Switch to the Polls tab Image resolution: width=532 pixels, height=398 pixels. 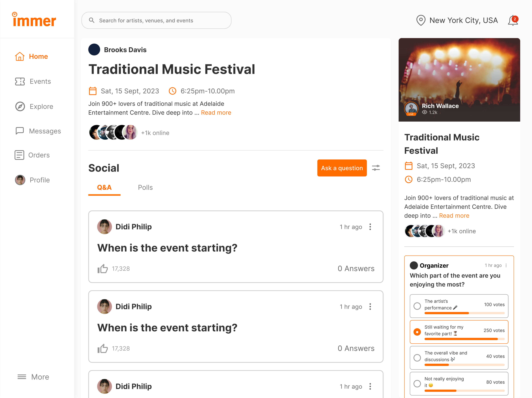coord(145,188)
